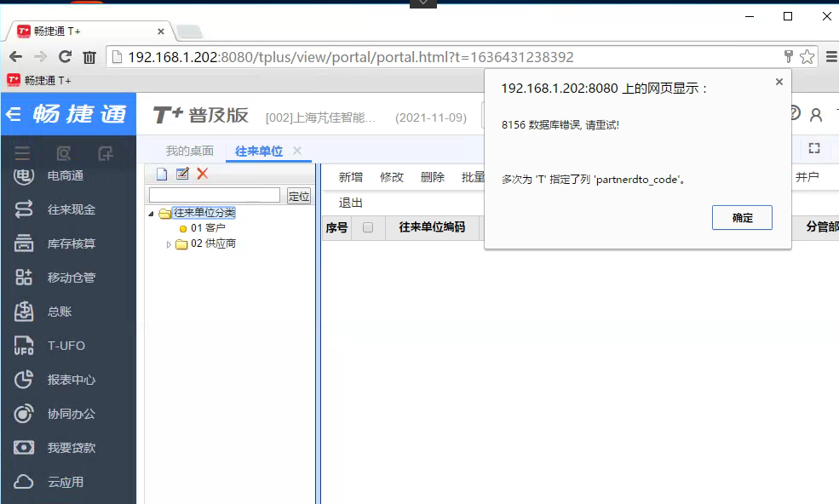Click the red X delete category icon
839x504 pixels.
pyautogui.click(x=202, y=174)
